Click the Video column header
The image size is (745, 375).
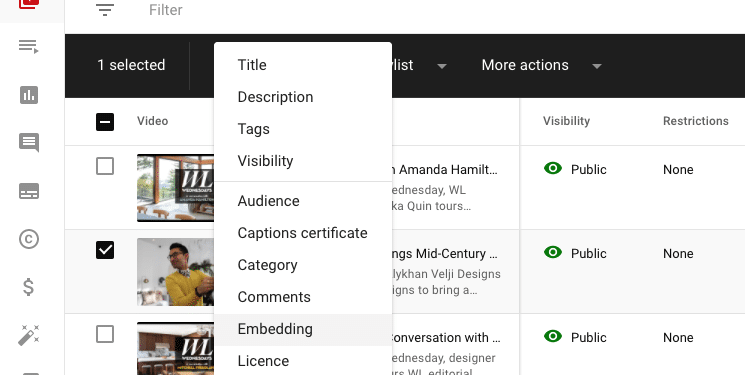coord(153,121)
